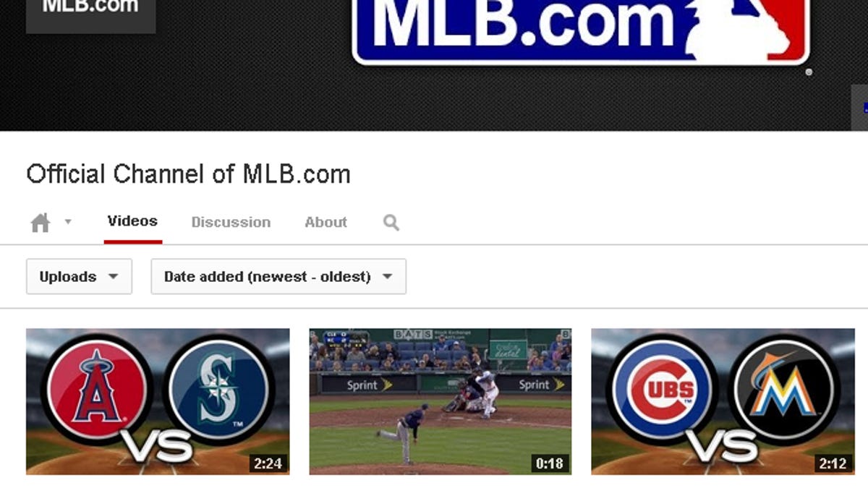Click the 2:12 duration badge

[833, 463]
